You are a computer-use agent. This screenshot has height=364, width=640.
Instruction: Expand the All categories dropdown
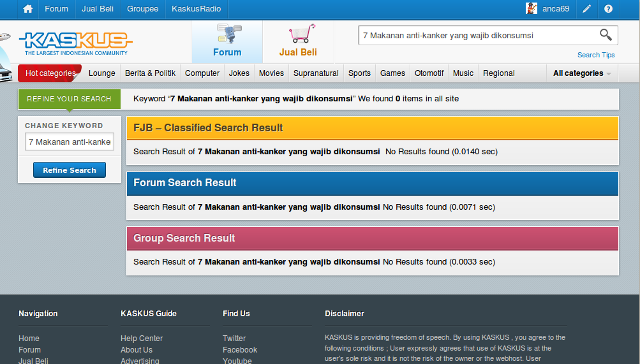[582, 73]
